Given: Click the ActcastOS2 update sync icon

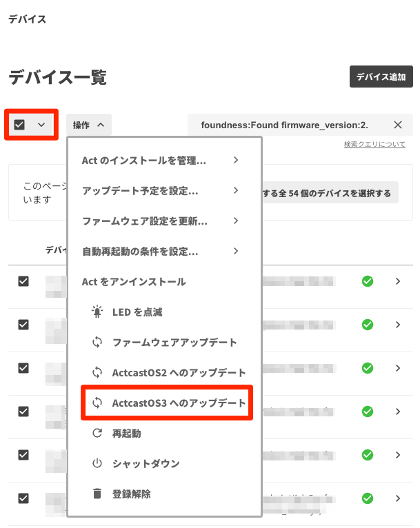Looking at the screenshot, I should [97, 373].
